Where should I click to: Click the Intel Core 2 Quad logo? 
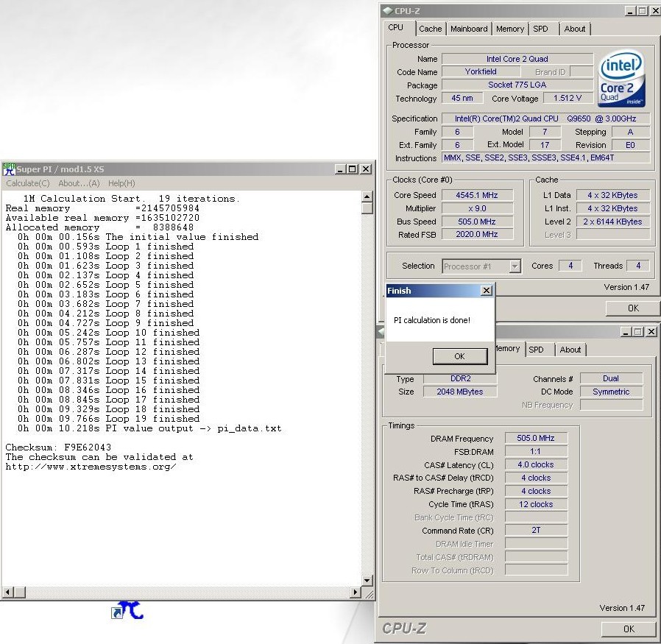pyautogui.click(x=621, y=79)
